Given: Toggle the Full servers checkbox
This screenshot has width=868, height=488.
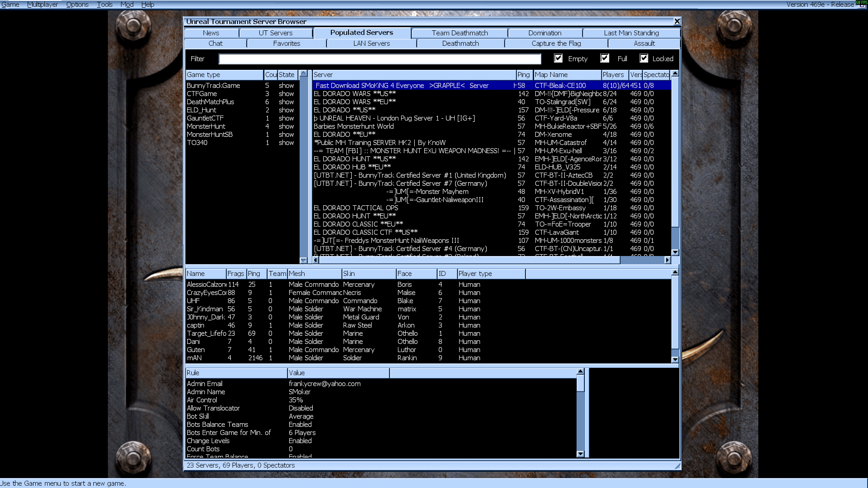Looking at the screenshot, I should coord(605,58).
